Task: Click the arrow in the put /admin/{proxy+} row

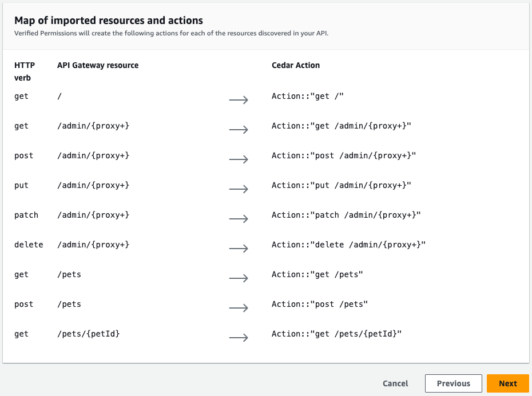Action: click(239, 189)
